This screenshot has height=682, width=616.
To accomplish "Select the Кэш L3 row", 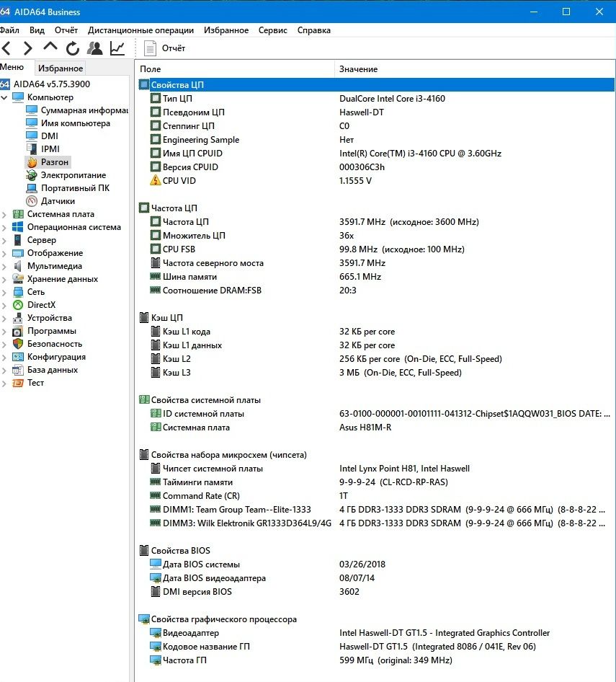I will pos(376,372).
